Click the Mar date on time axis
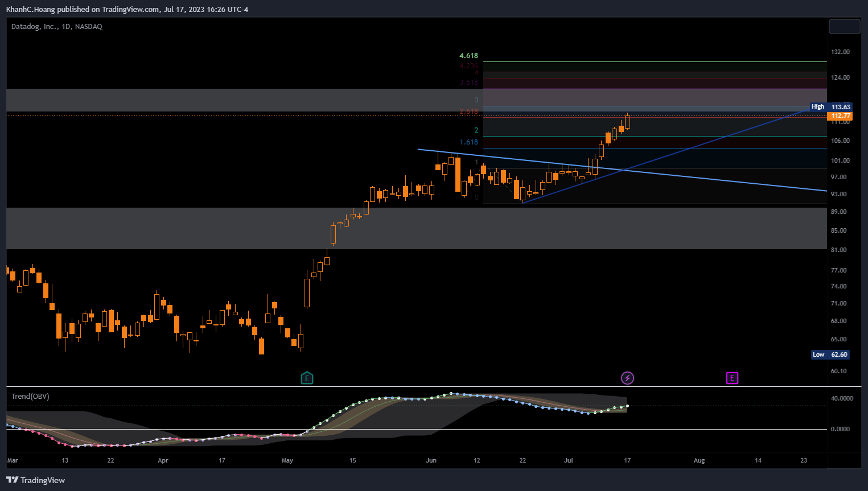This screenshot has width=868, height=491. point(13,460)
